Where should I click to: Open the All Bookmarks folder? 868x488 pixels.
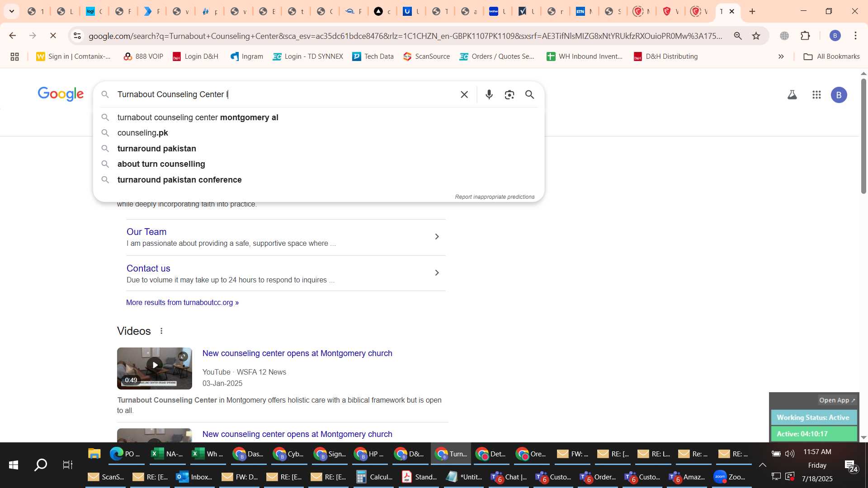[831, 56]
